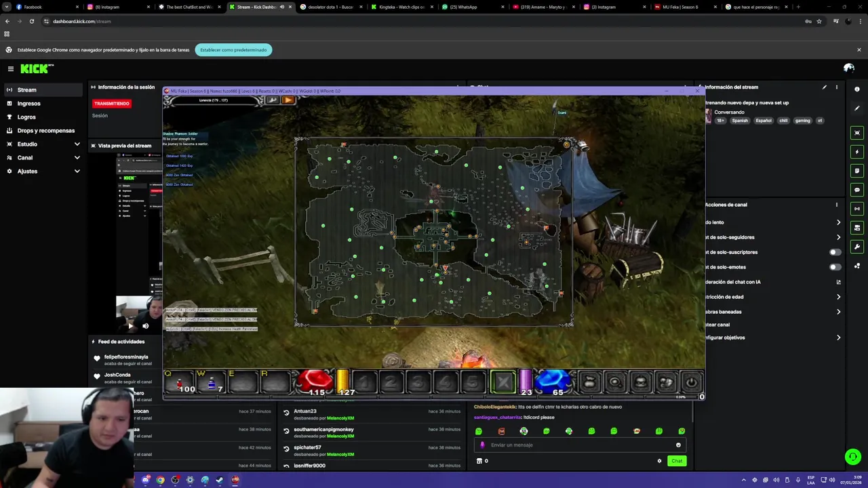Viewport: 868px width, 488px height.
Task: Click the game experience progress bar
Action: pos(434,397)
